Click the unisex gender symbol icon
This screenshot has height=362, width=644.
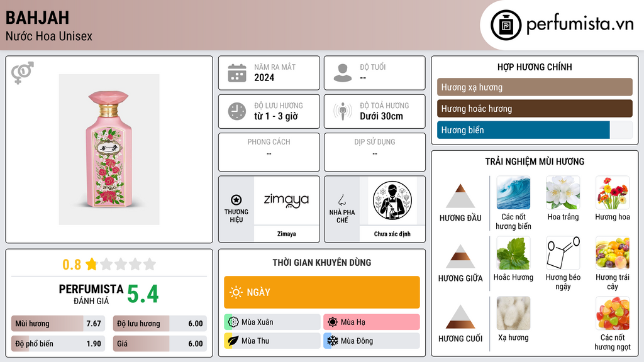(x=22, y=73)
